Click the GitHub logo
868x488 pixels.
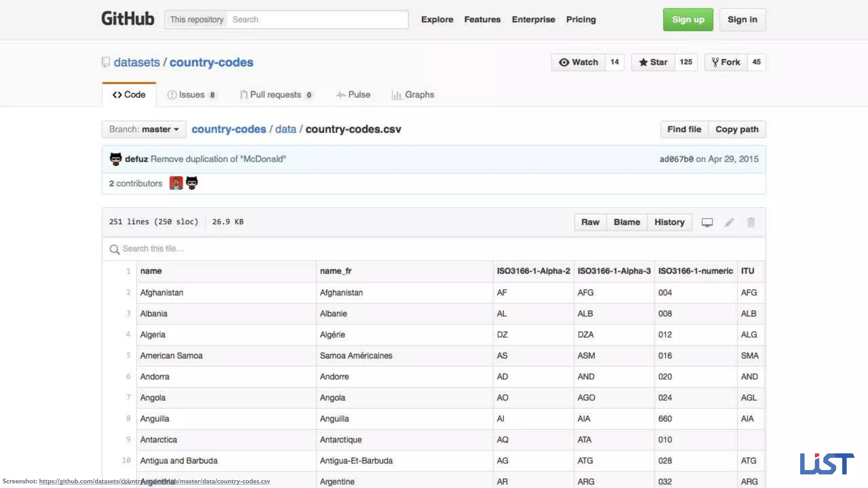pyautogui.click(x=128, y=19)
